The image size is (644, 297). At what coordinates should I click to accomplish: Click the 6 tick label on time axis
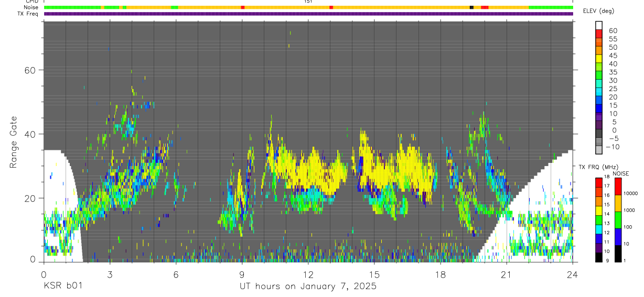[x=176, y=274]
